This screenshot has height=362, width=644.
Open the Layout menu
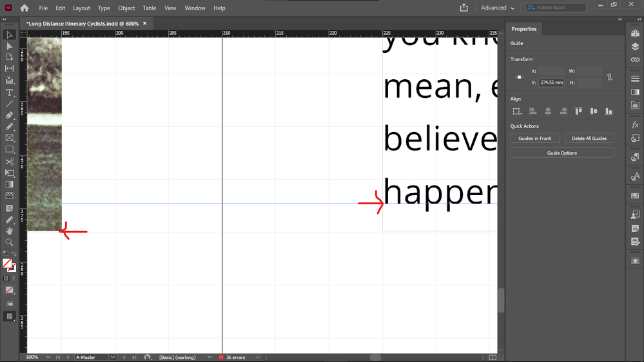point(81,8)
